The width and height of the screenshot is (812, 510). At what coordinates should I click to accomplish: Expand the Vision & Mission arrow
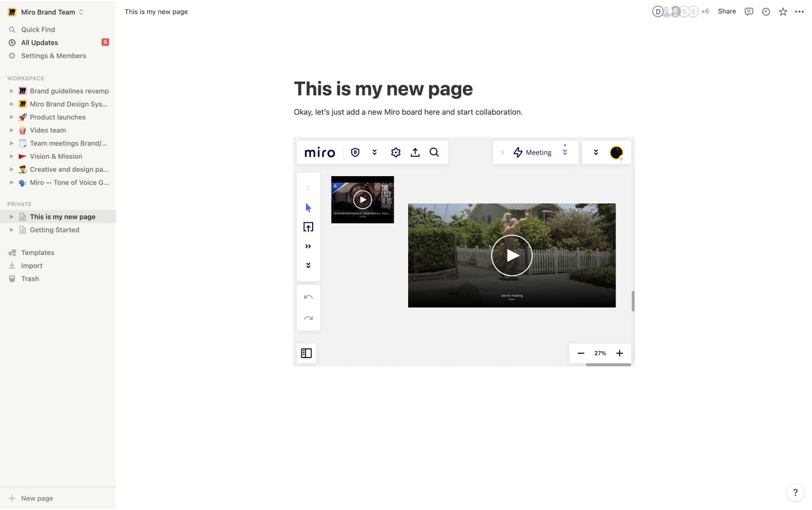12,156
